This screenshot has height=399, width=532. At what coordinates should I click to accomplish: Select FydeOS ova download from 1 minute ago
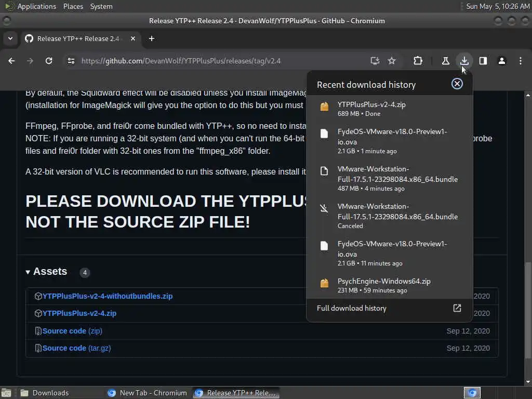tap(389, 141)
